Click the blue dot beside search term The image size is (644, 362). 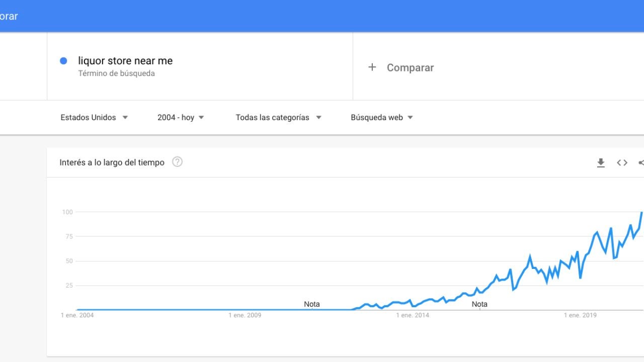tap(63, 61)
